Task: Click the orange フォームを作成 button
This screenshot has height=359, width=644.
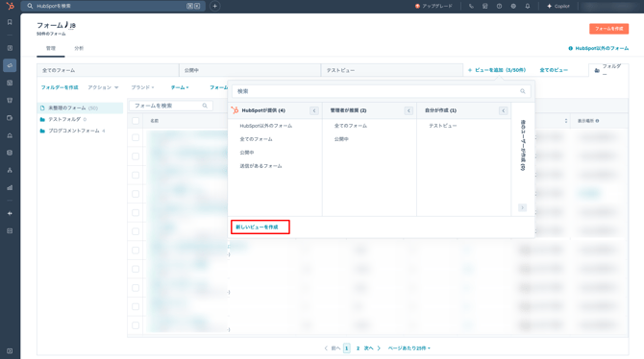Action: pos(608,29)
